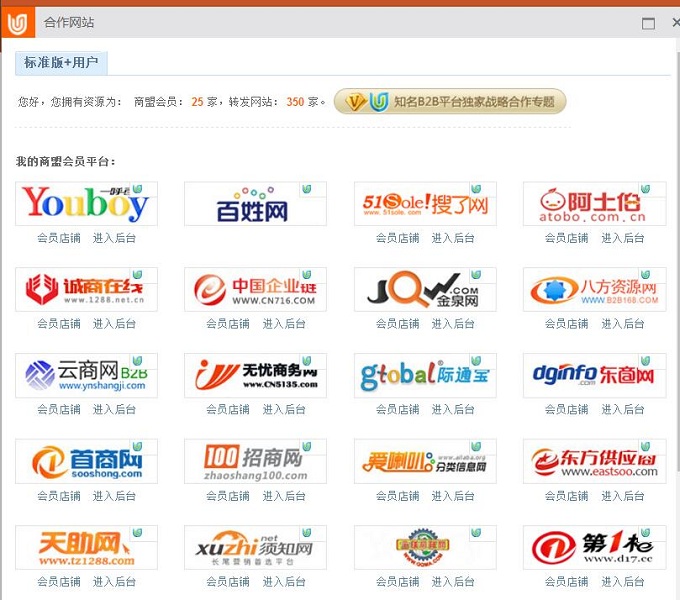Image resolution: width=680 pixels, height=600 pixels.
Task: Open the 八方资源网 logo
Action: 594,290
